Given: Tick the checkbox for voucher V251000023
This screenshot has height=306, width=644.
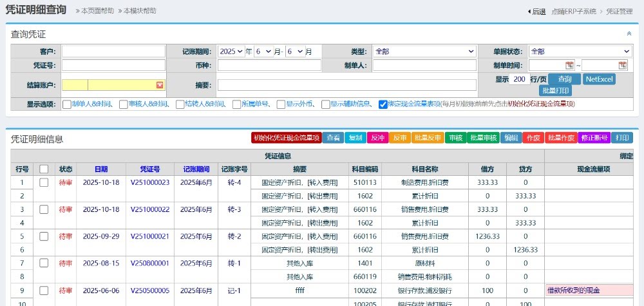Looking at the screenshot, I should (44, 182).
